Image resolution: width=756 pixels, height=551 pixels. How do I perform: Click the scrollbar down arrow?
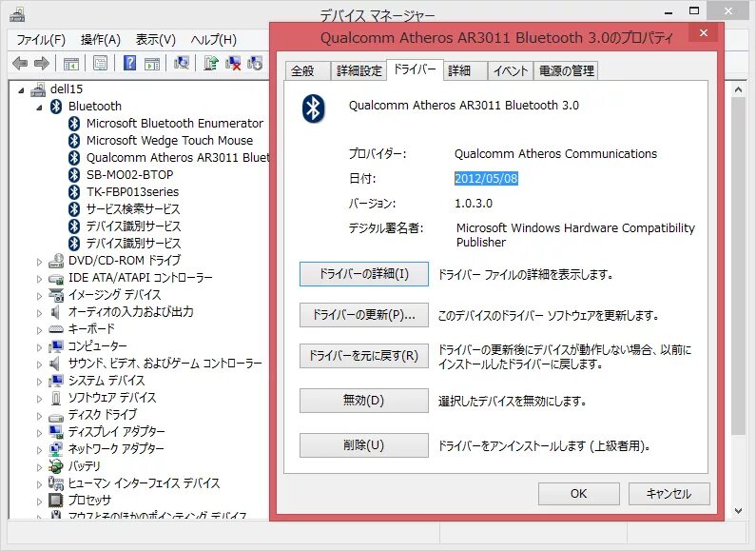pyautogui.click(x=738, y=510)
